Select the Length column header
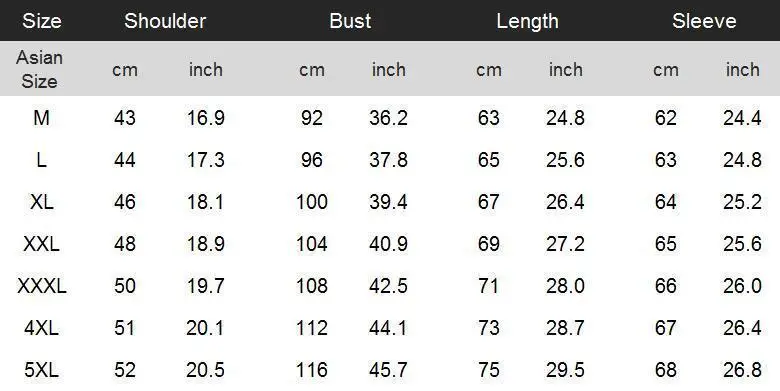Viewport: 780px width, 391px height. coord(527,21)
